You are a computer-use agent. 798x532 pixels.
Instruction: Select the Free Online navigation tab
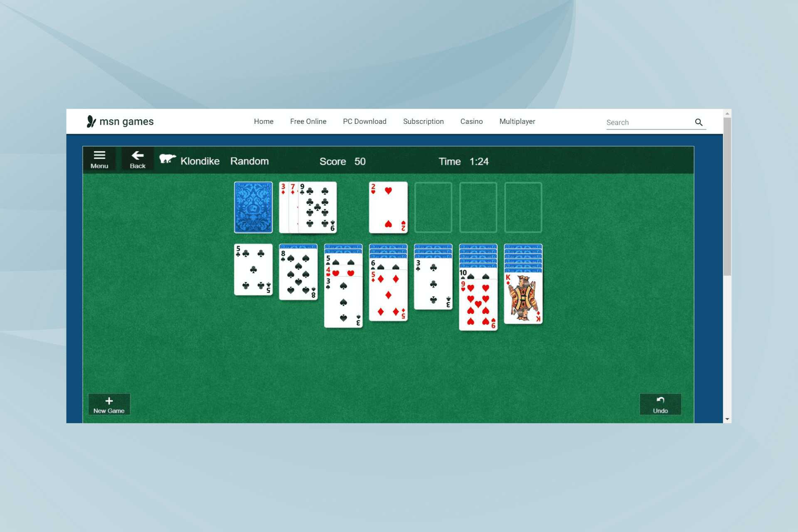click(x=307, y=121)
